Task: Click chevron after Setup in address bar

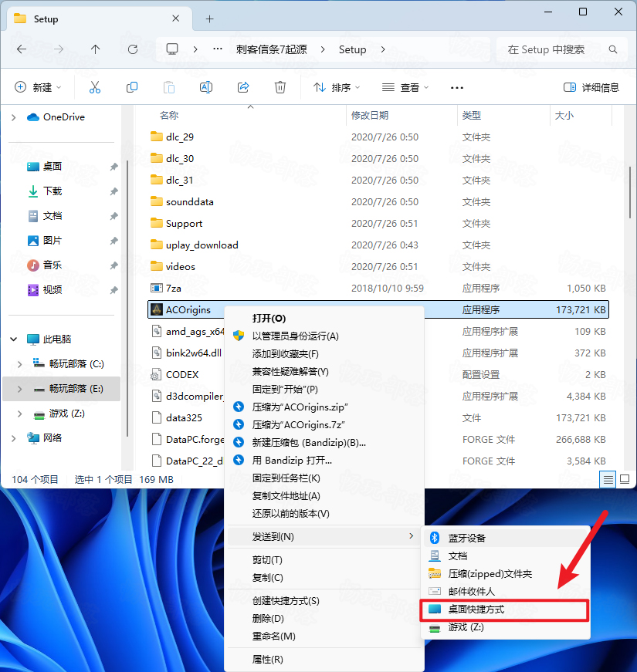Action: [383, 49]
